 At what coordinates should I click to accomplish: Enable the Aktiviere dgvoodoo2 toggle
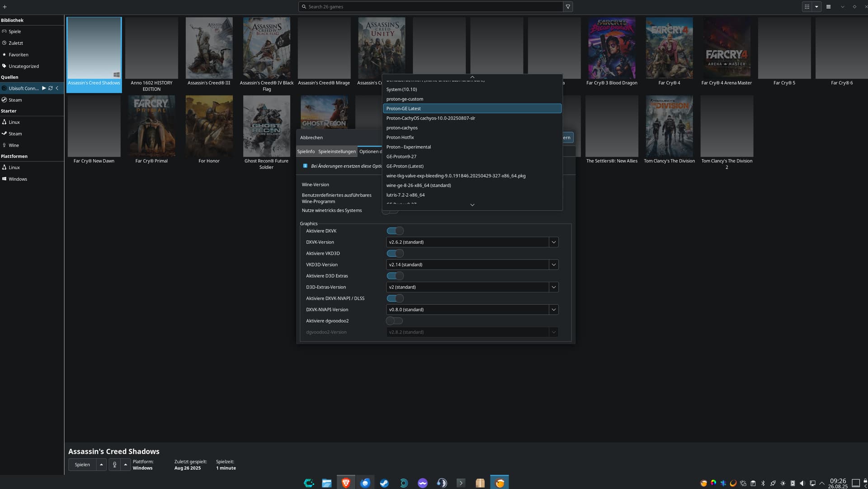(394, 321)
